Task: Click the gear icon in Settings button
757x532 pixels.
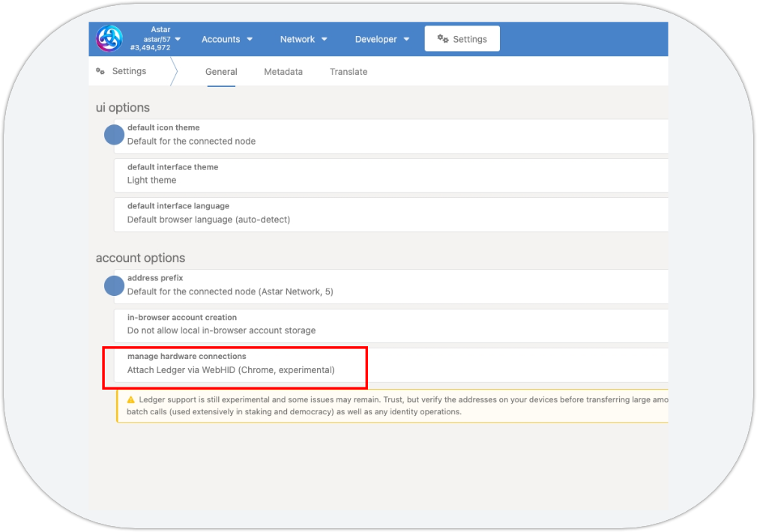Action: tap(443, 39)
